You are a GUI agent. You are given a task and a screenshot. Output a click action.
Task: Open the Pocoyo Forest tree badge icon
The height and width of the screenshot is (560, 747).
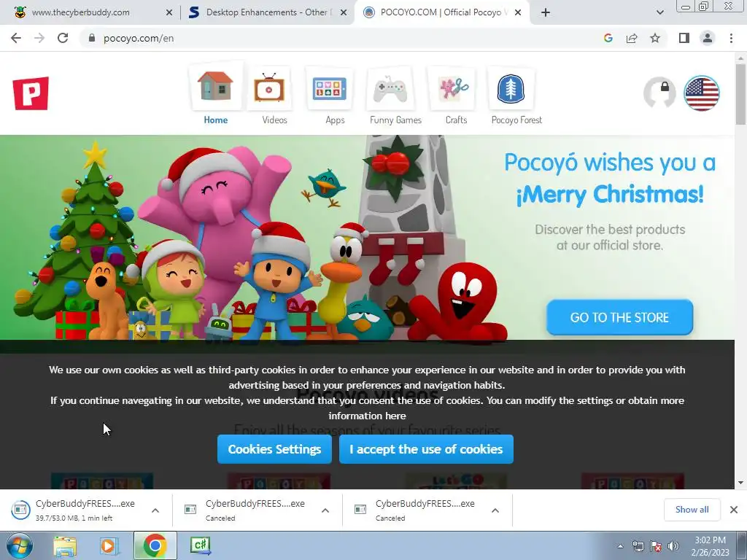(x=511, y=88)
